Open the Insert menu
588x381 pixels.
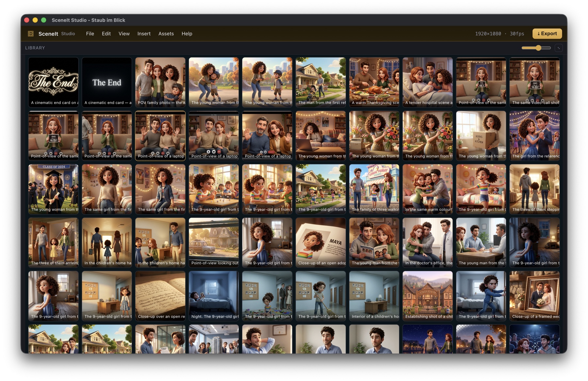[144, 34]
